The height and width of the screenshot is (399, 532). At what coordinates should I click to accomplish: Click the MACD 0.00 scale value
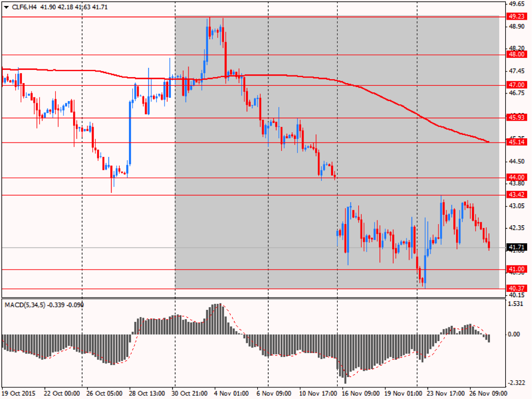tap(514, 334)
